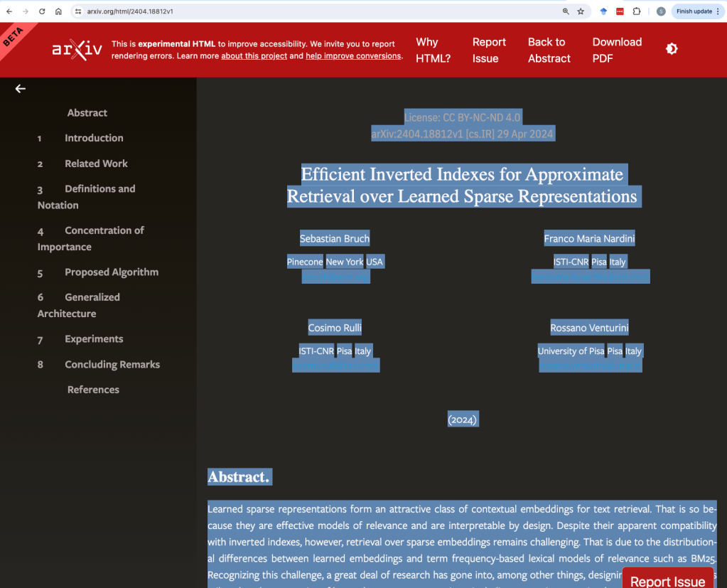
Task: Collapse the sidebar with the back arrow
Action: pyautogui.click(x=21, y=89)
